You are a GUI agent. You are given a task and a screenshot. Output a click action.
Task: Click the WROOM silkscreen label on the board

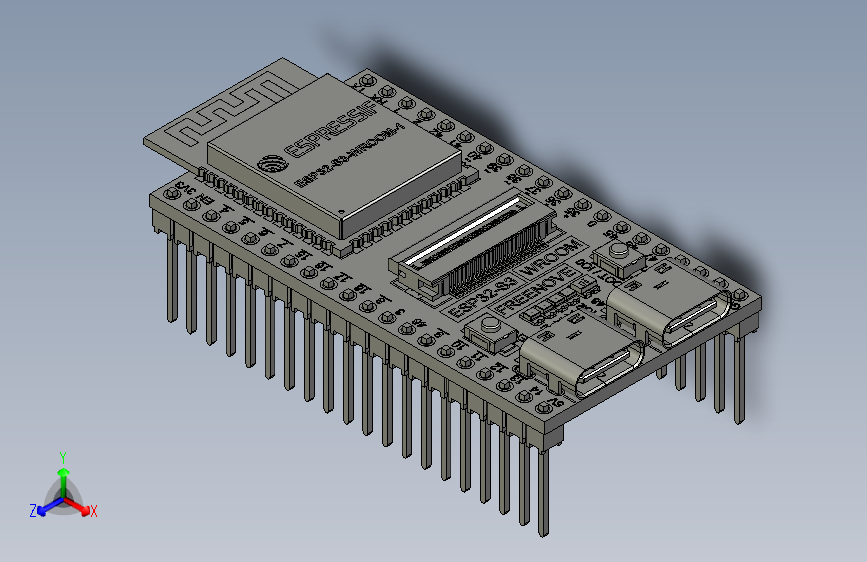pos(550,258)
